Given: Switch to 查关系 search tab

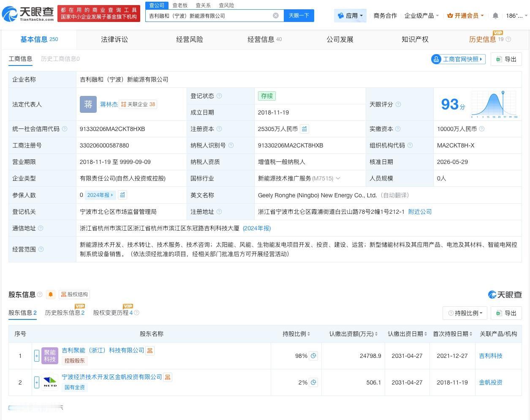Looking at the screenshot, I should tap(203, 5).
